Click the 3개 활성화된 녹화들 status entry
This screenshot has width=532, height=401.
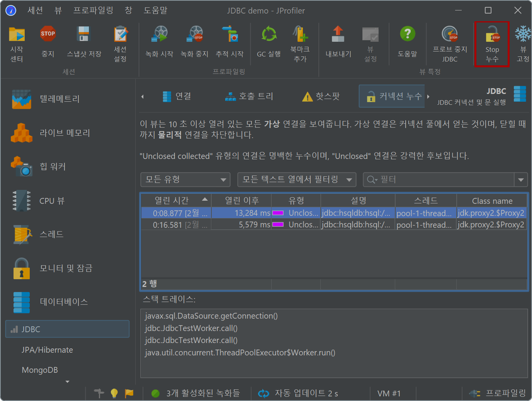196,393
